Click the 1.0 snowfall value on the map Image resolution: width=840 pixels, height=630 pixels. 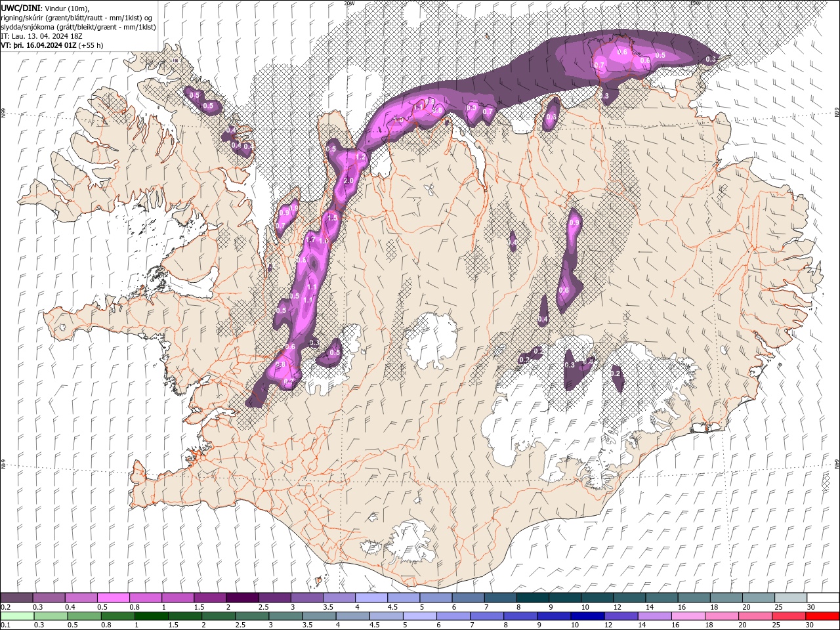pyautogui.click(x=398, y=121)
